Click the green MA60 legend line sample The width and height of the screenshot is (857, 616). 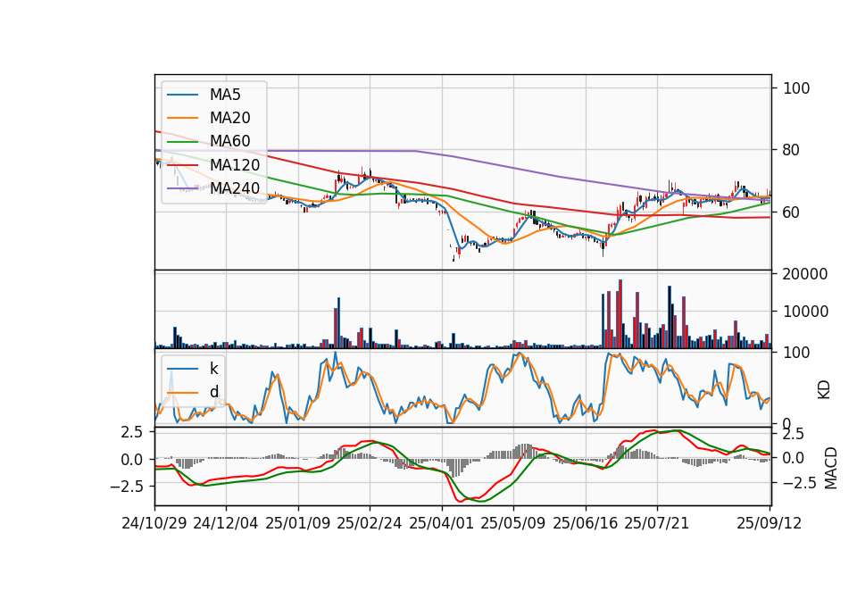(183, 142)
